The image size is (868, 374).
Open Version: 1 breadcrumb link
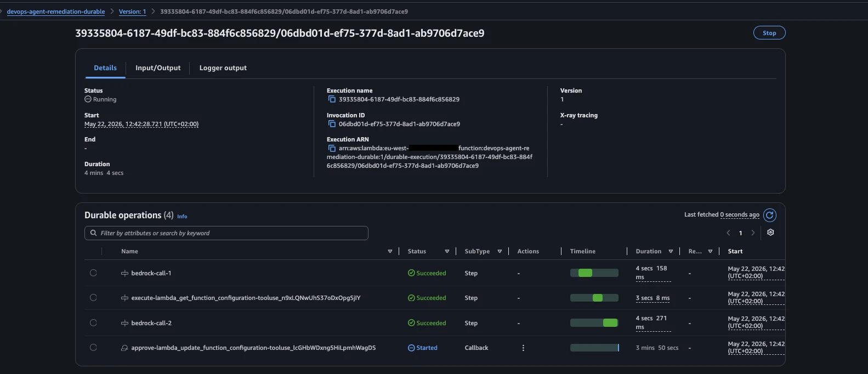(x=133, y=12)
